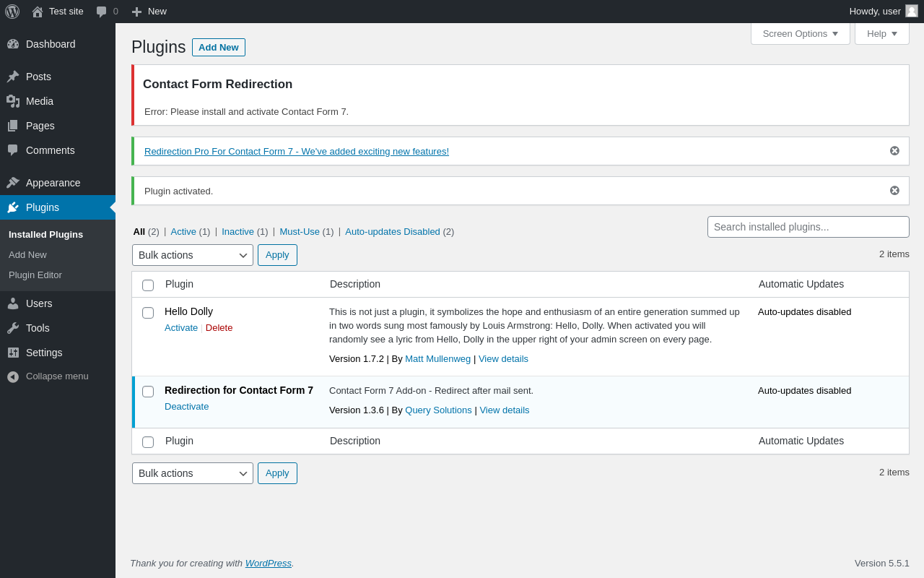Click the Posts pushpin icon
The image size is (924, 578).
click(x=13, y=77)
